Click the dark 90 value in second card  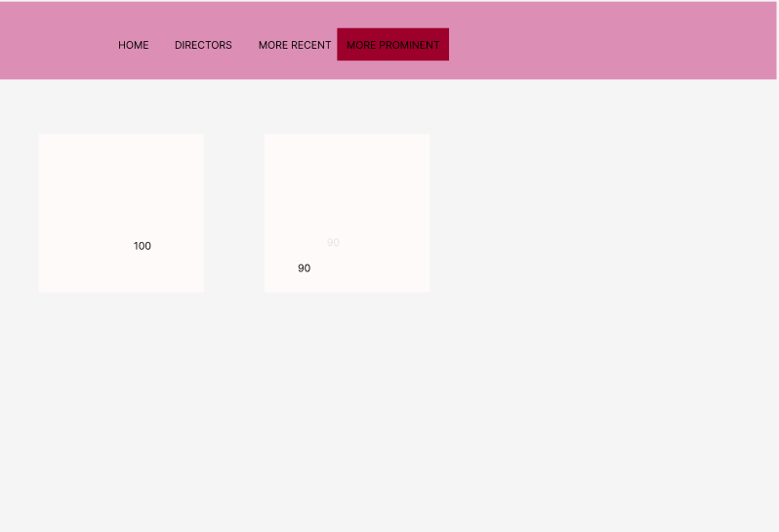[304, 268]
